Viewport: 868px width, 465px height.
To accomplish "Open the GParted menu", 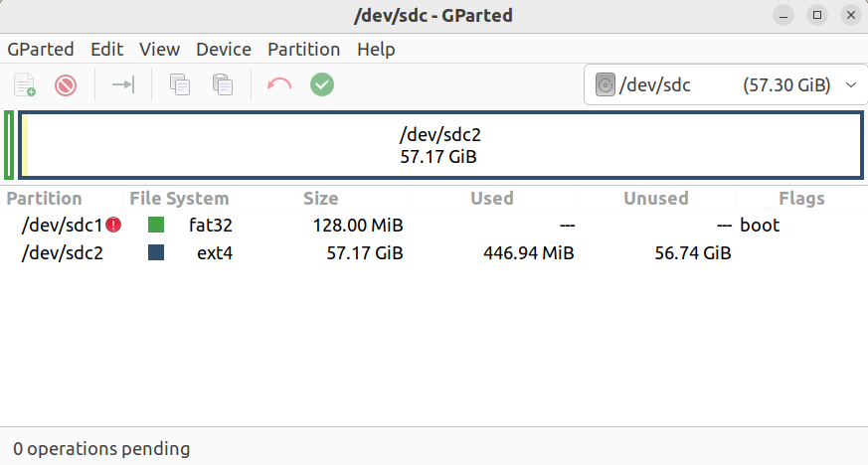I will pyautogui.click(x=41, y=50).
